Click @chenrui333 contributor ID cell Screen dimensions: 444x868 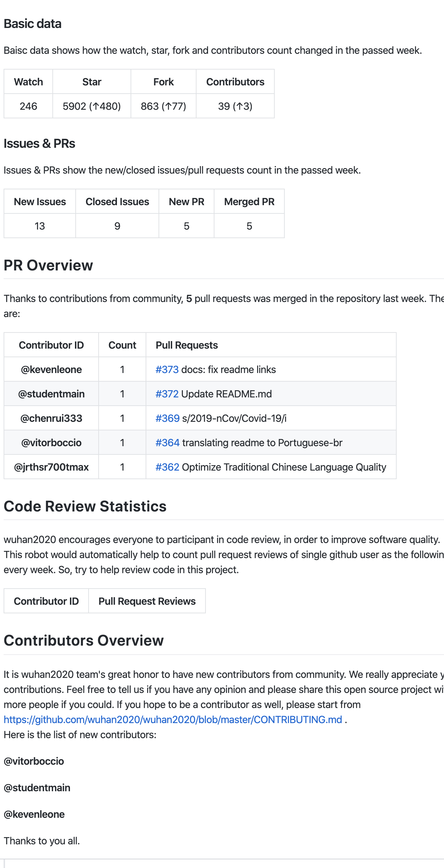click(x=51, y=418)
